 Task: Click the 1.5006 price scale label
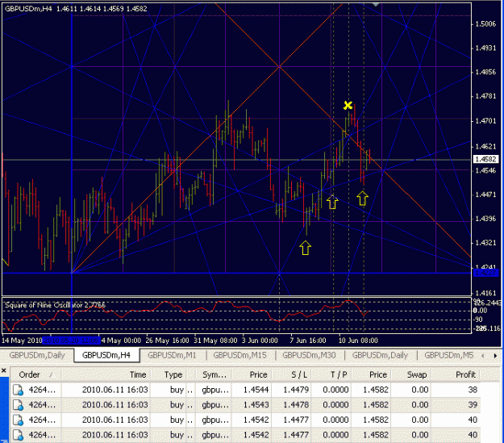point(485,24)
